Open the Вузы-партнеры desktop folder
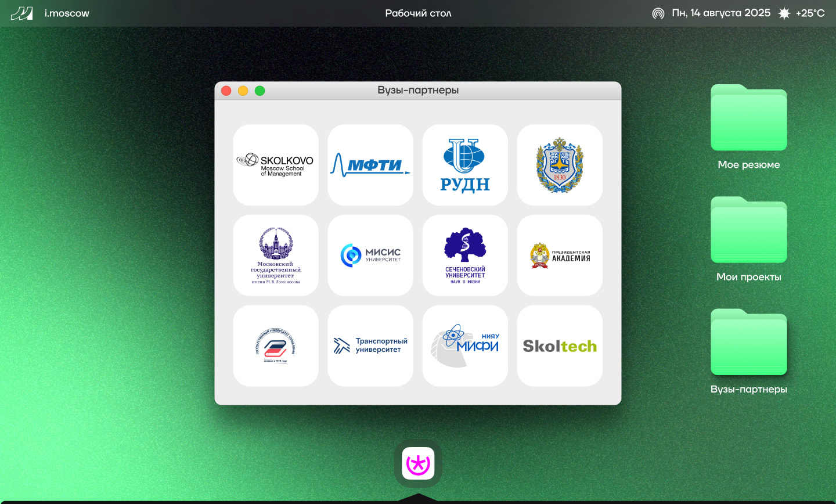This screenshot has height=504, width=836. pos(748,343)
